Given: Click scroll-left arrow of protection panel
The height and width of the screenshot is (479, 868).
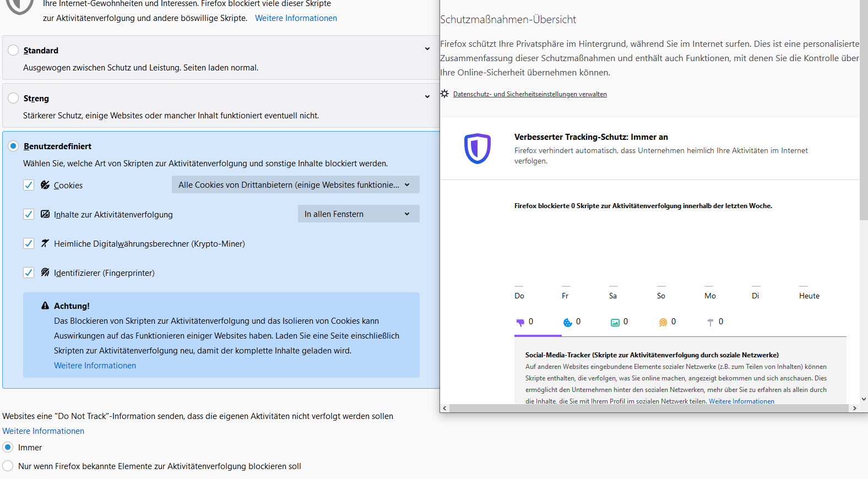Looking at the screenshot, I should click(x=445, y=409).
